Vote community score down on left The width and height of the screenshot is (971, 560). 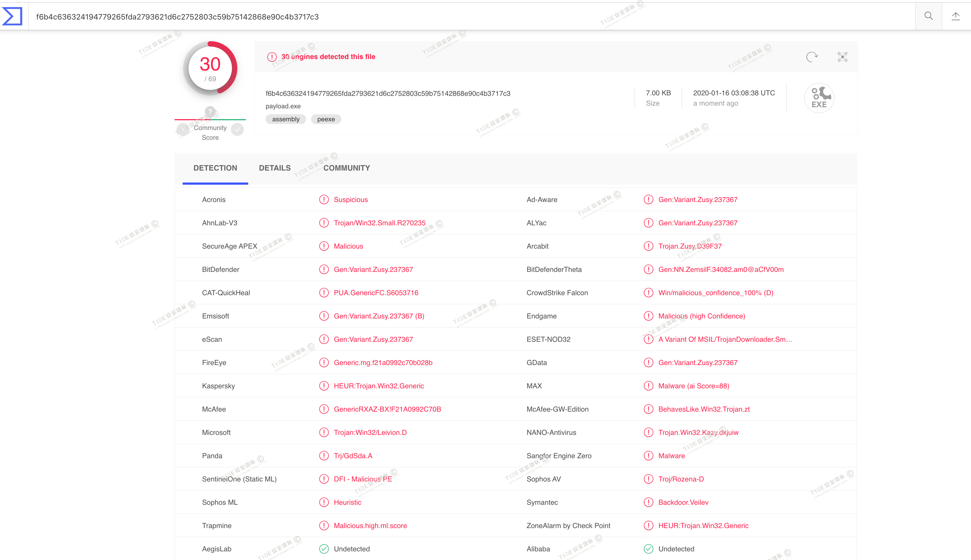pos(183,130)
